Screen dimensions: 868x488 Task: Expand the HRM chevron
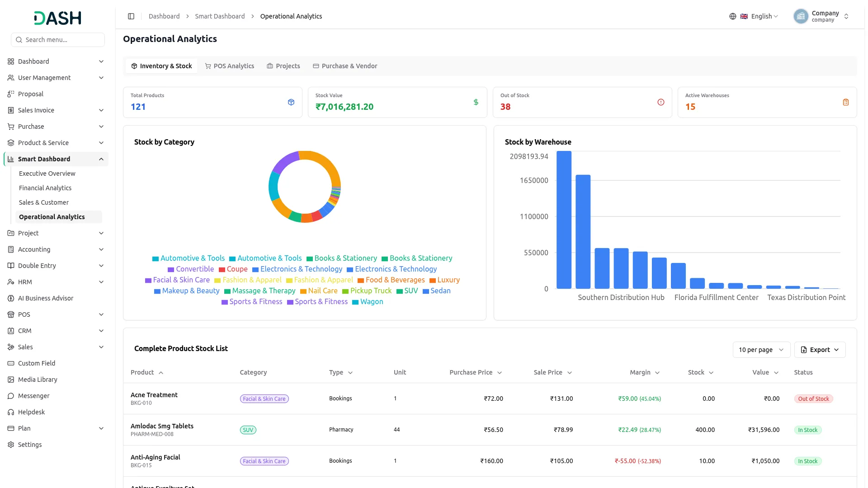tap(101, 282)
